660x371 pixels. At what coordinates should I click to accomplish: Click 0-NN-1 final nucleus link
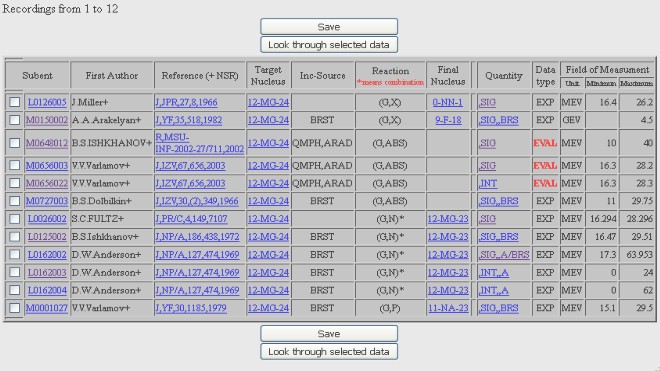tap(447, 102)
